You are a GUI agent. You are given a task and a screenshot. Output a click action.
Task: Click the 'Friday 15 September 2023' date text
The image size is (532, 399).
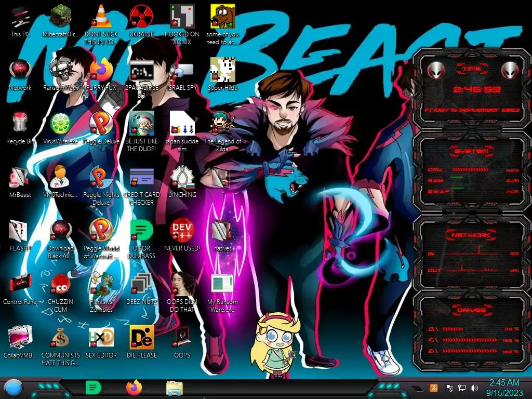(472, 110)
